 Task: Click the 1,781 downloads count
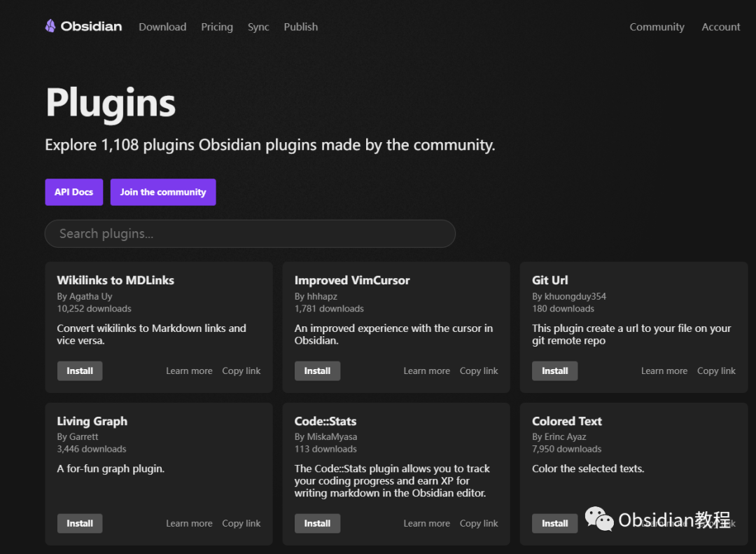[x=329, y=309]
